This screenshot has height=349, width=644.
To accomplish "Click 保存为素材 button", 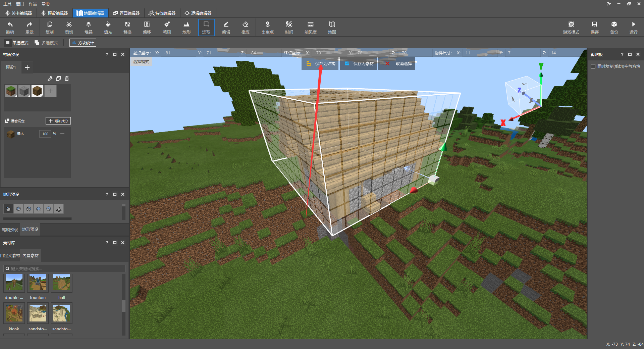I will coord(359,63).
